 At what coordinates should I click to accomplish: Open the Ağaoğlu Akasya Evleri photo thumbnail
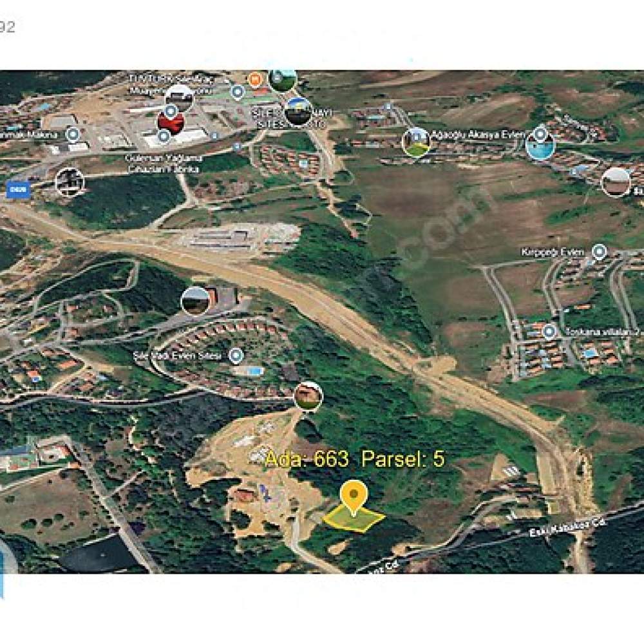(416, 142)
